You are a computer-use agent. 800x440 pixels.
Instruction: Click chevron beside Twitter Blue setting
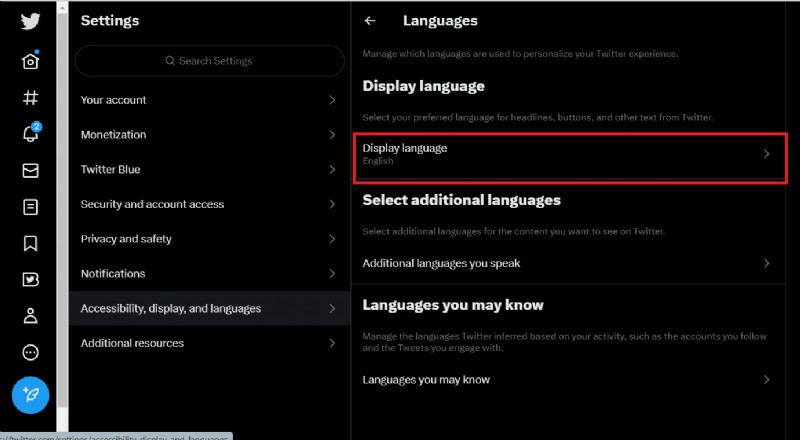[332, 169]
